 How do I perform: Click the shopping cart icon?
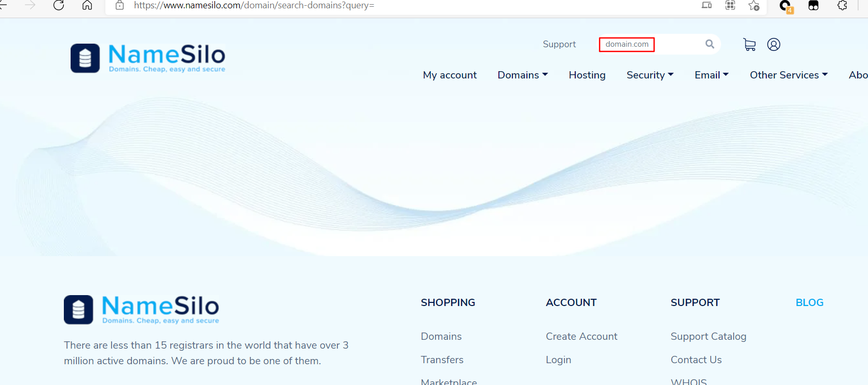tap(749, 45)
